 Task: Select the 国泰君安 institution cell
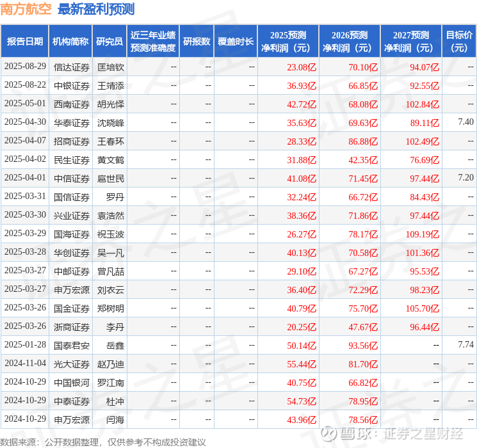pyautogui.click(x=72, y=345)
